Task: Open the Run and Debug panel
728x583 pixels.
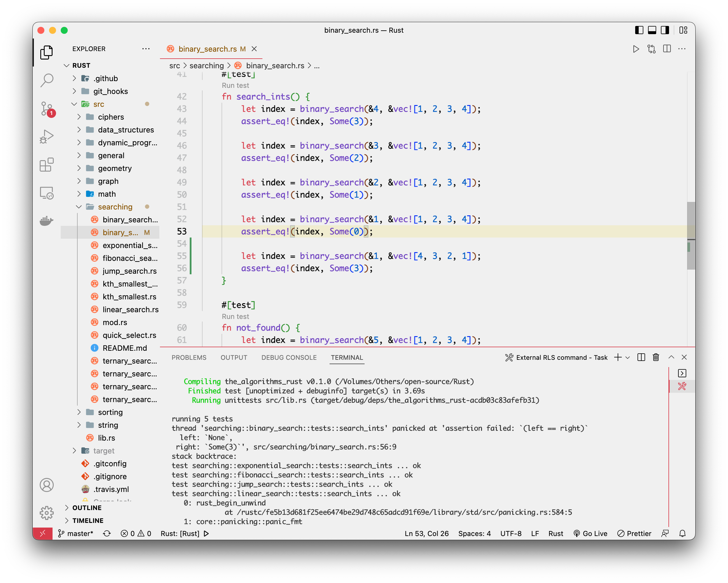Action: tap(47, 136)
